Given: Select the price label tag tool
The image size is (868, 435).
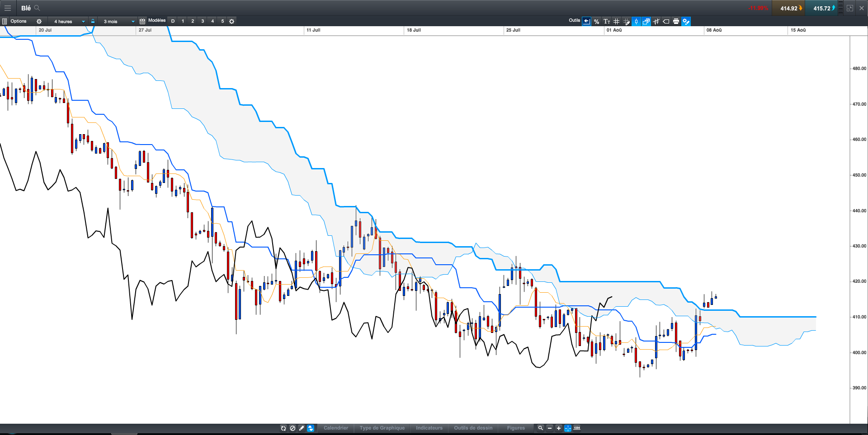Looking at the screenshot, I should (x=666, y=21).
